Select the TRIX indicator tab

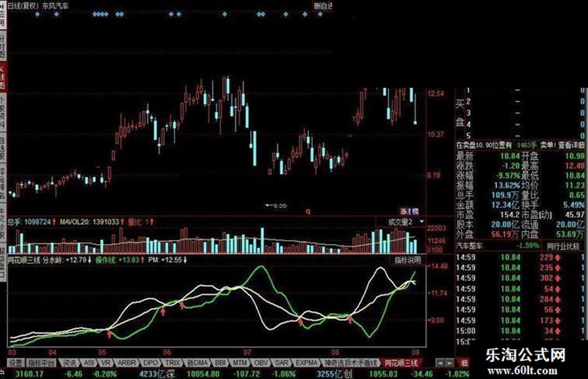click(x=173, y=363)
